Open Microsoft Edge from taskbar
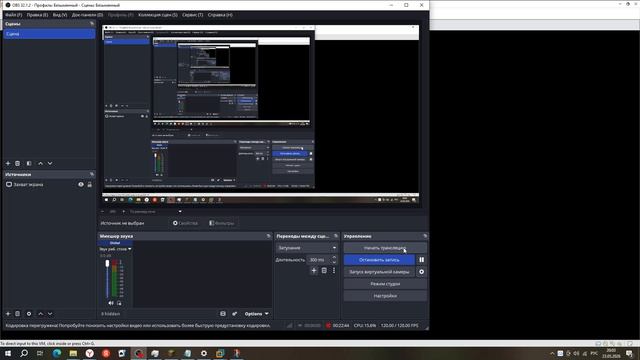 (57, 353)
